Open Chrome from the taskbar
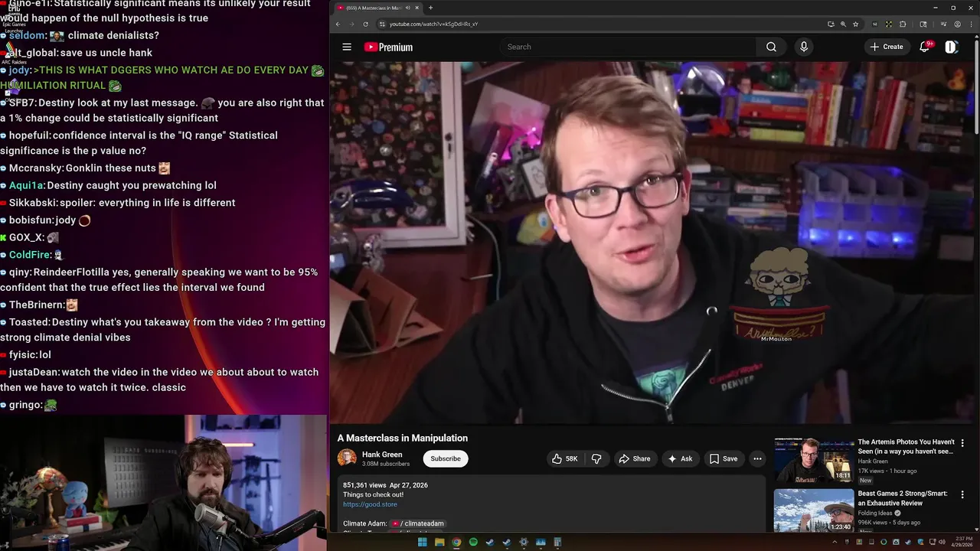980x551 pixels. pyautogui.click(x=456, y=543)
